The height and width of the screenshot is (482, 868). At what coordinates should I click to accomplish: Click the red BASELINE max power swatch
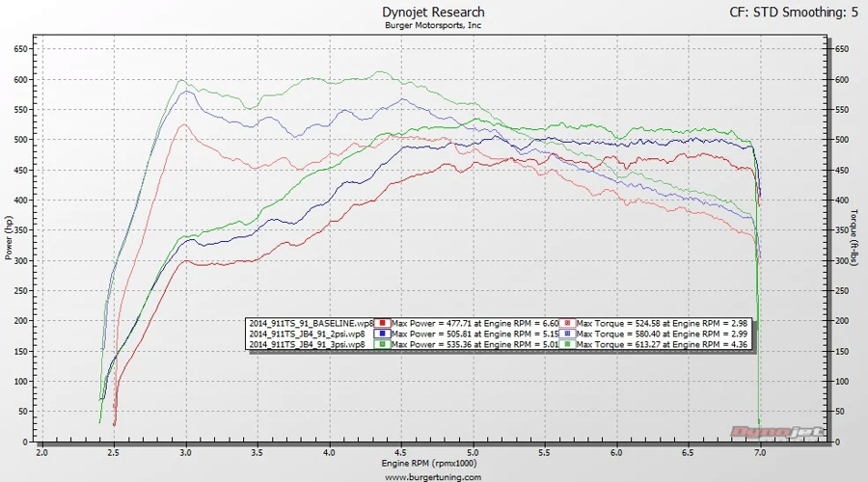(x=383, y=323)
